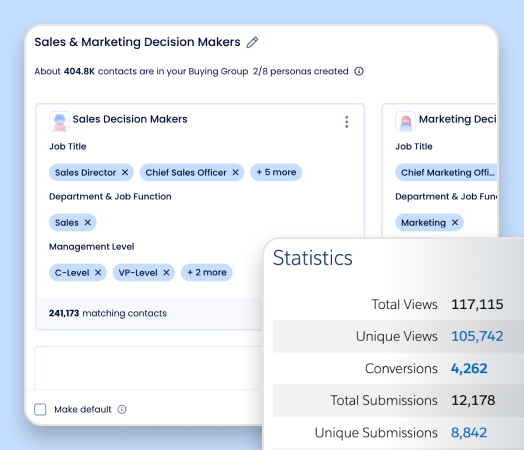Select the Chief Marketing Offi... tag
The image size is (524, 450).
(446, 172)
